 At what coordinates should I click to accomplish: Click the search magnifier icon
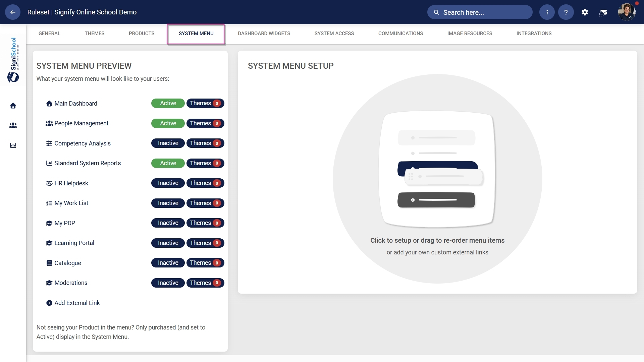click(436, 12)
